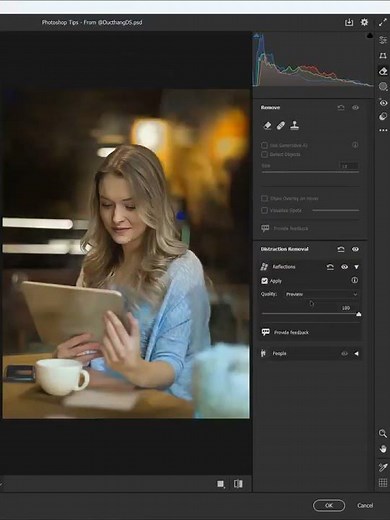Click the info icon next to Apply

click(x=354, y=280)
